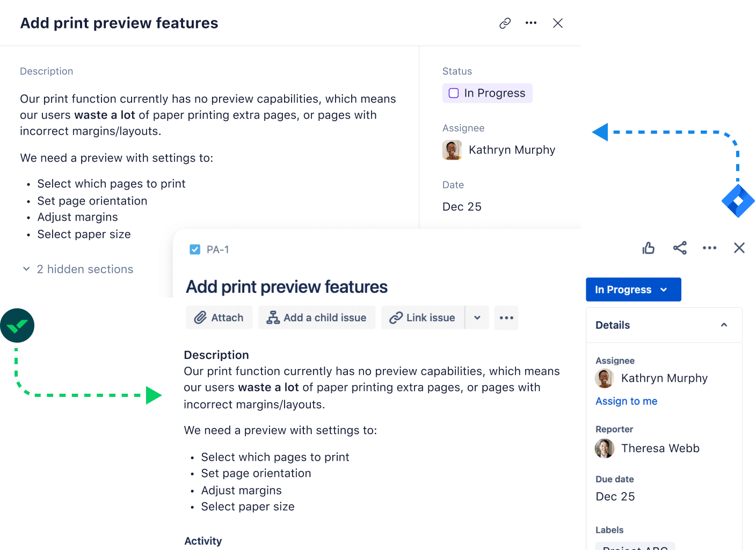Click the Jira diamond logo icon
This screenshot has width=756, height=550.
[738, 201]
